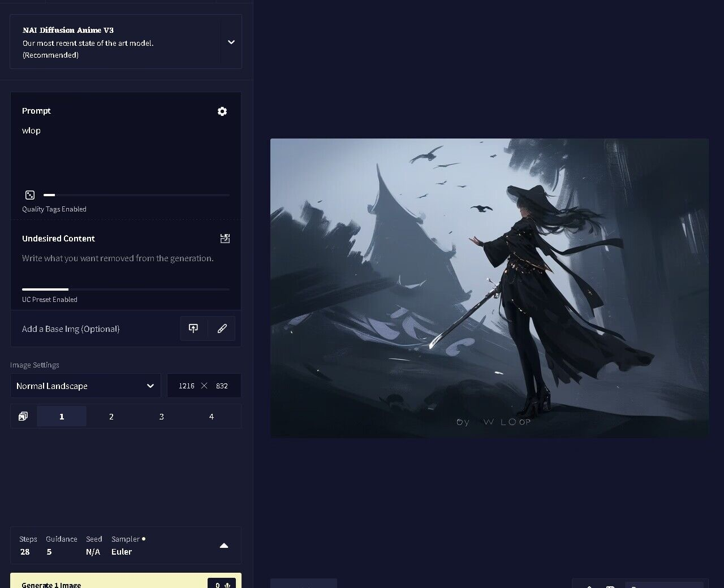
Task: Open the Normal Landscape resolution dropdown
Action: [85, 386]
